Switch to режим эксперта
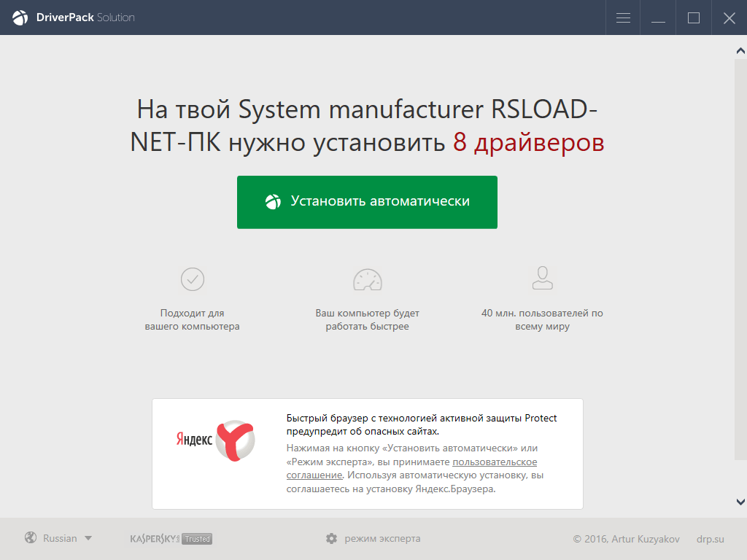The image size is (747, 560). (x=382, y=539)
